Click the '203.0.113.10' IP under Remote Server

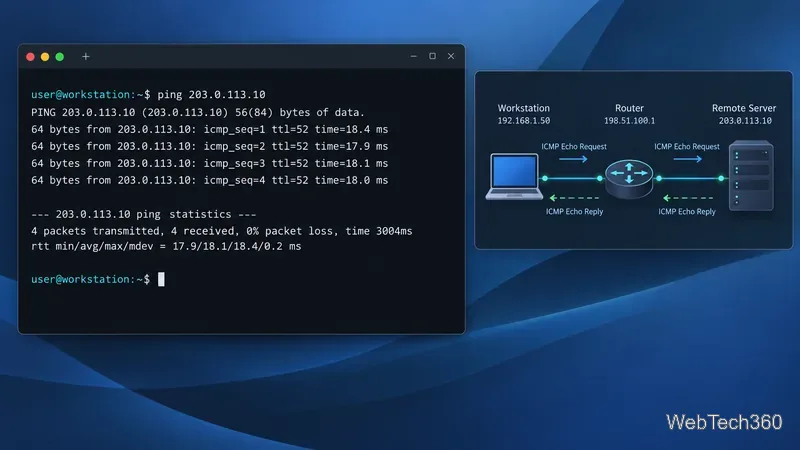(745, 121)
